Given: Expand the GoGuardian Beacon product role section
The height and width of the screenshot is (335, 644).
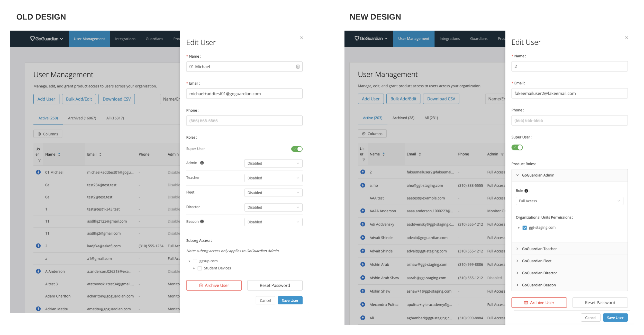Looking at the screenshot, I should click(x=517, y=285).
